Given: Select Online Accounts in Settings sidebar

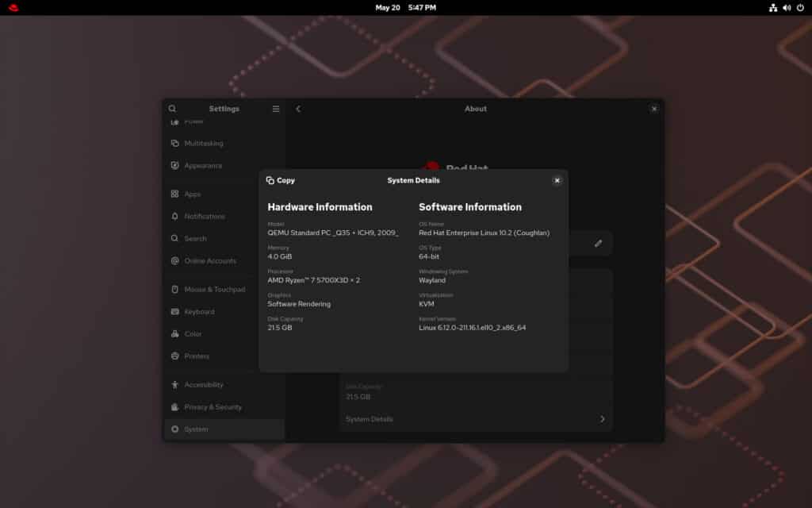Looking at the screenshot, I should [x=224, y=260].
